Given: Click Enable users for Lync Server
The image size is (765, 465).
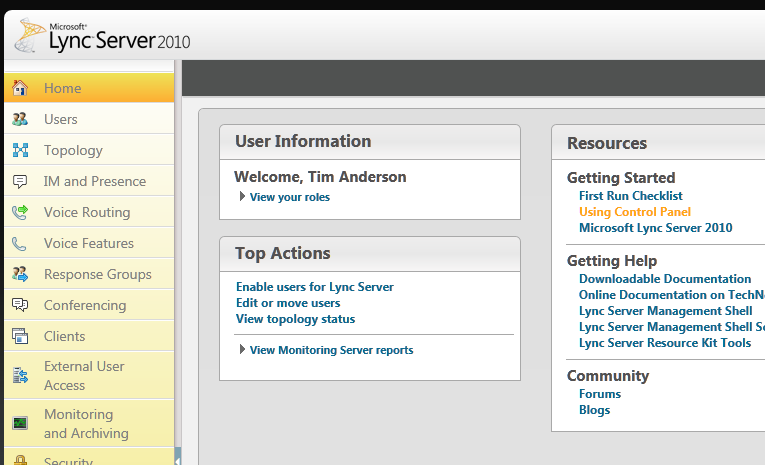Looking at the screenshot, I should click(x=315, y=286).
